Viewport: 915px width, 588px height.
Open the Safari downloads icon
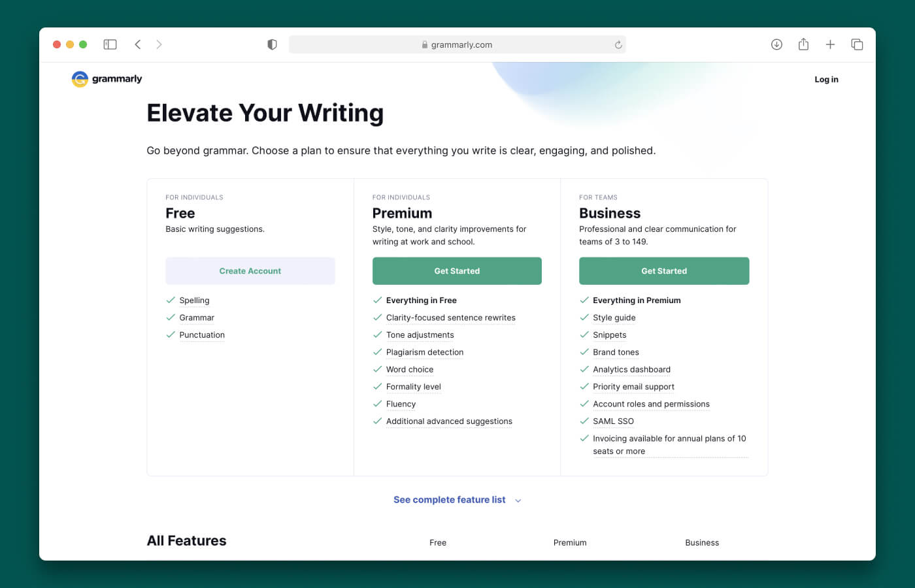pos(776,44)
